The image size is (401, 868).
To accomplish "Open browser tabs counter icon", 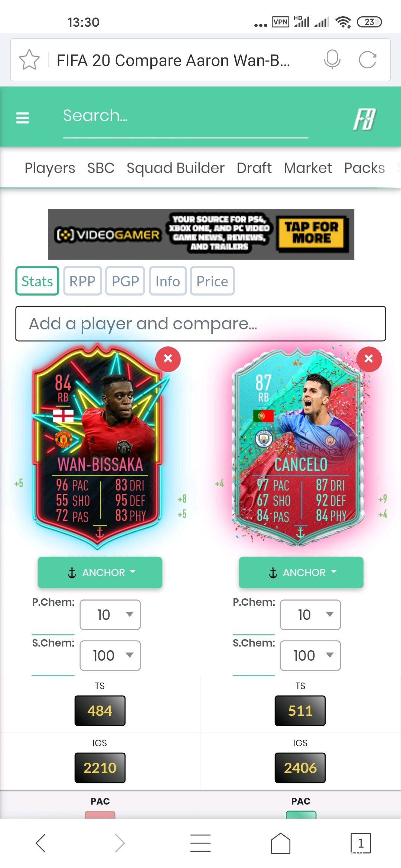I will click(361, 843).
